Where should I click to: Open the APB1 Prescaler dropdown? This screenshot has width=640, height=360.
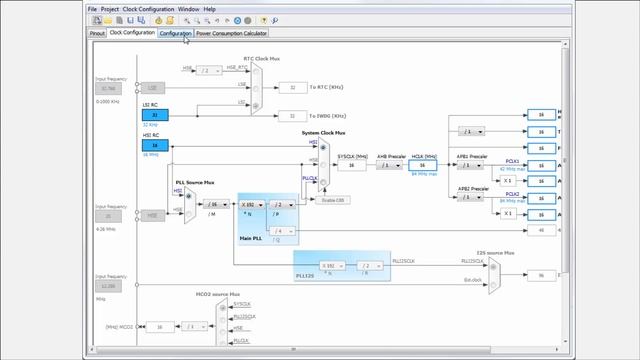pos(471,165)
